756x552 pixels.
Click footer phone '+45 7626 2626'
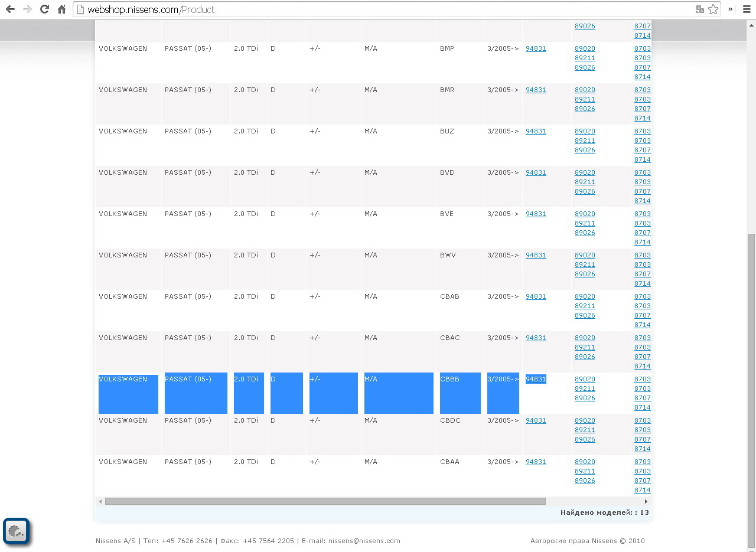(187, 541)
